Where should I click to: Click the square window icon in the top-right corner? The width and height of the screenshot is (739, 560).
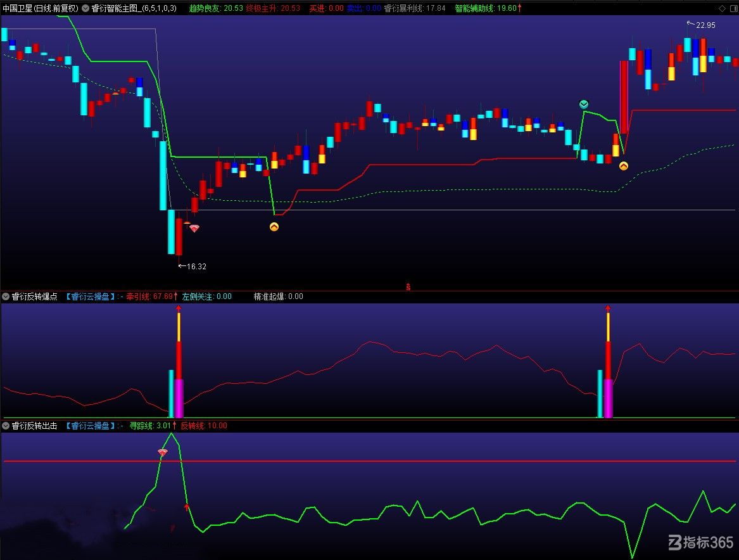(733, 8)
